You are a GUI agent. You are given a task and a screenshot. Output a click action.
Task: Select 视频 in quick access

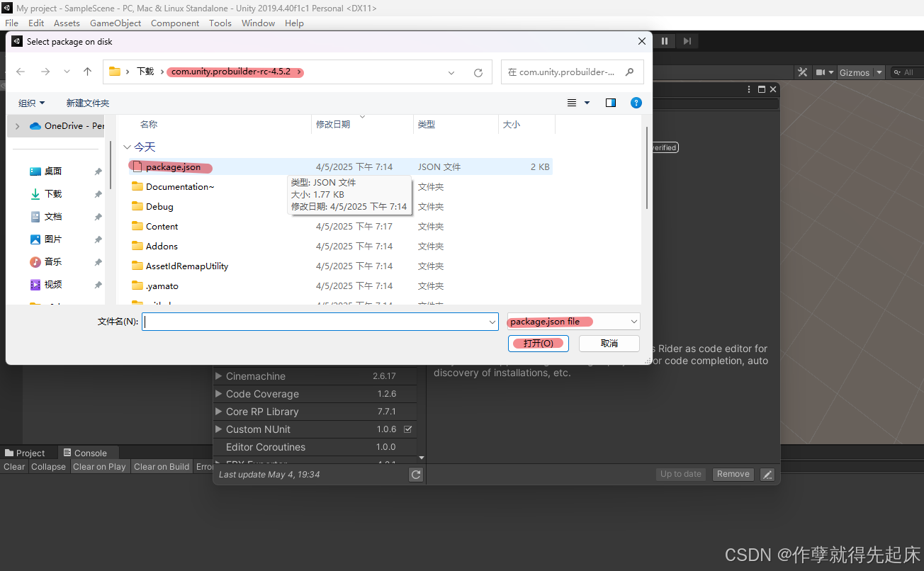tap(53, 285)
